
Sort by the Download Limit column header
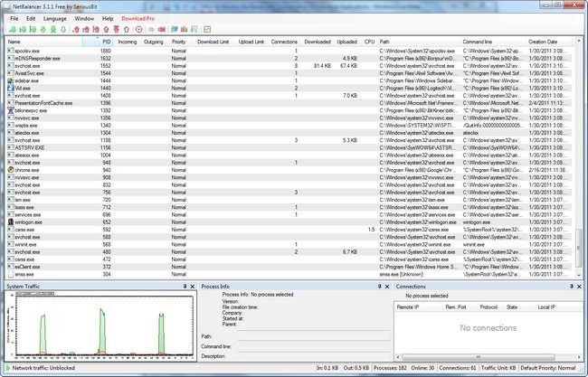(x=213, y=42)
